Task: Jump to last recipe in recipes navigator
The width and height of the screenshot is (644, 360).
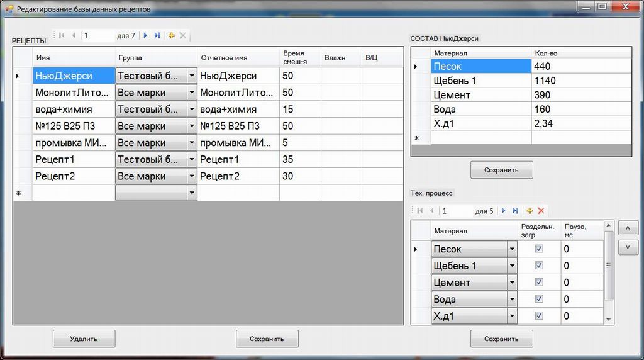Action: (157, 36)
